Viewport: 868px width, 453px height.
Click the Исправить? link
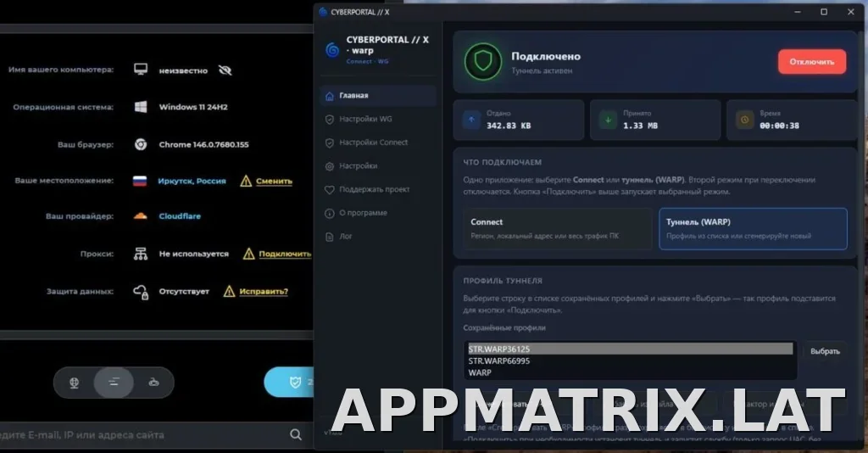tap(264, 291)
